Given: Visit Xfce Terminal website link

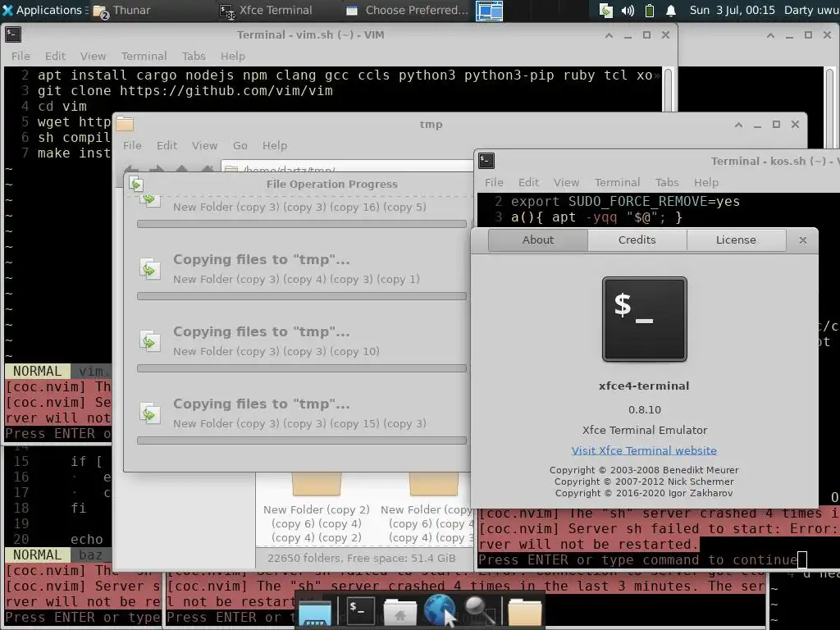Looking at the screenshot, I should [644, 450].
